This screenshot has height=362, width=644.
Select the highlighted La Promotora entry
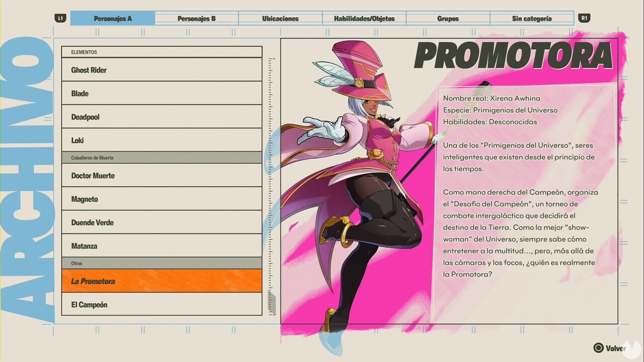pyautogui.click(x=162, y=281)
